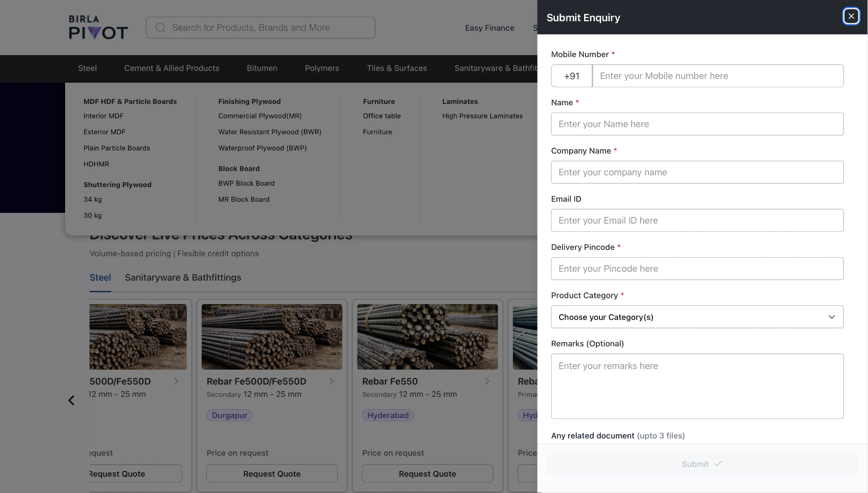Open Sanitaryware & Bathfittings navigation menu

pyautogui.click(x=495, y=68)
